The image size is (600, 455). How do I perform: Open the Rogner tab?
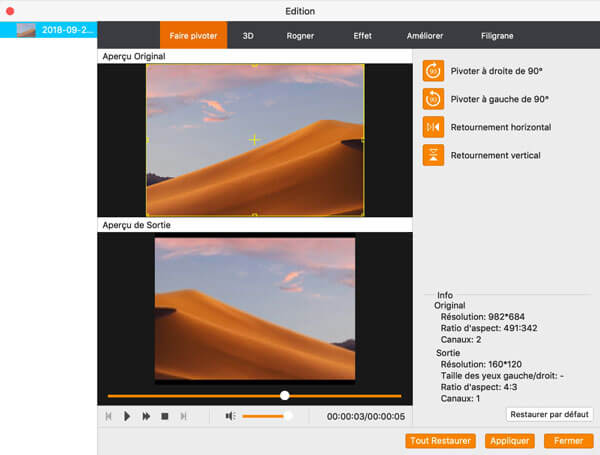click(x=299, y=36)
